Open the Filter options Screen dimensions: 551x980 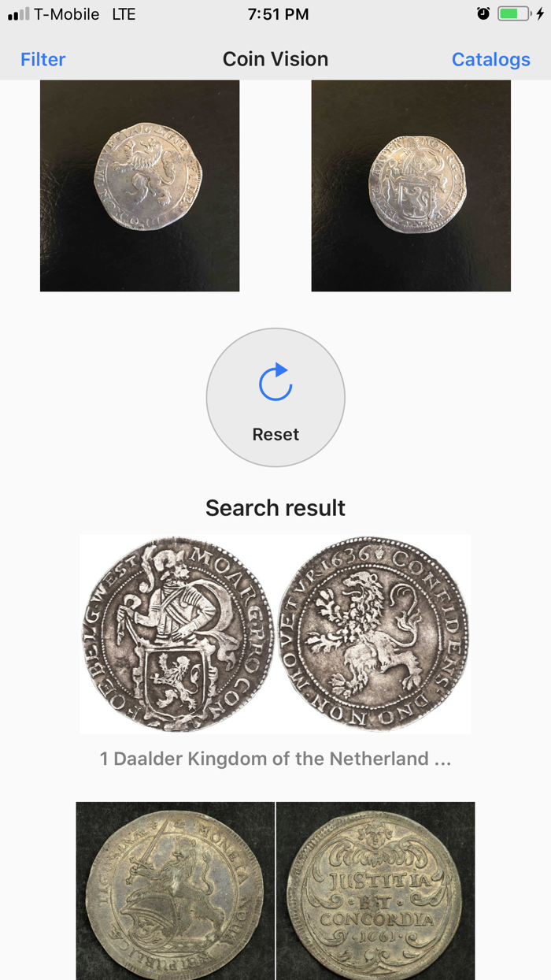click(43, 59)
